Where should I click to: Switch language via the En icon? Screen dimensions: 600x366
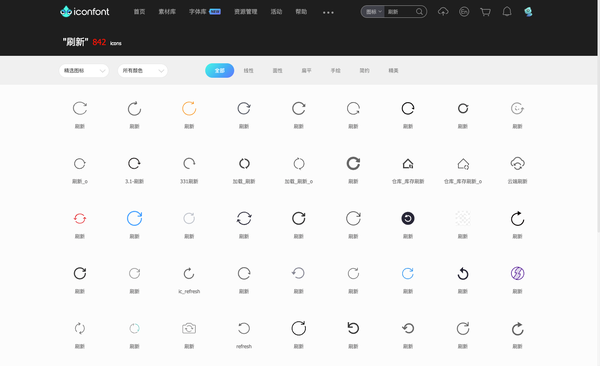pyautogui.click(x=464, y=11)
